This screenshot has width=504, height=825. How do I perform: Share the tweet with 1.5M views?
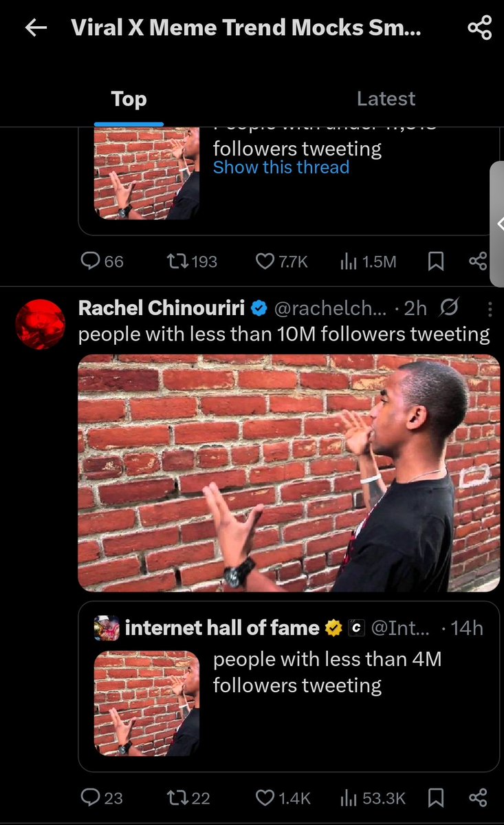477,261
